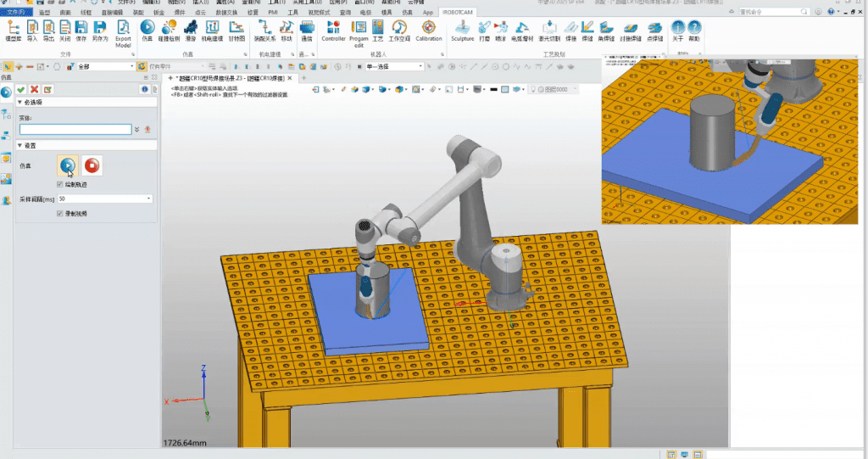This screenshot has height=459, width=868.
Task: Open the Calibration tool
Action: click(x=429, y=31)
